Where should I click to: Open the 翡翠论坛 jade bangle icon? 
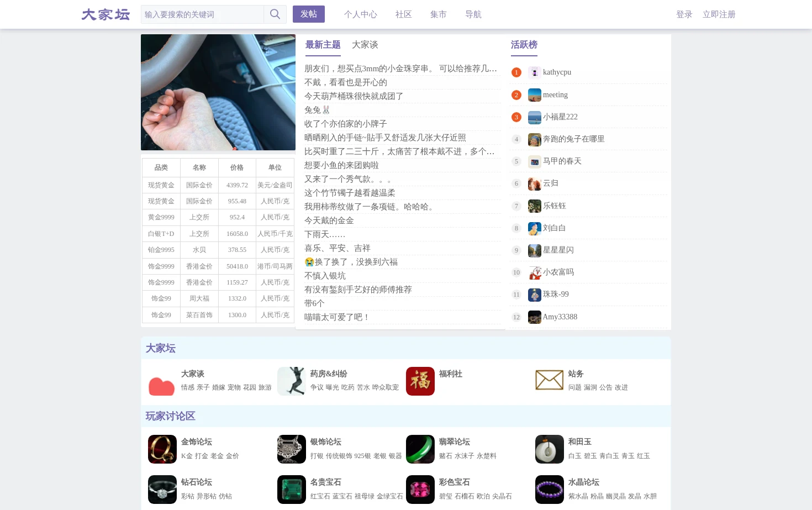pos(420,449)
